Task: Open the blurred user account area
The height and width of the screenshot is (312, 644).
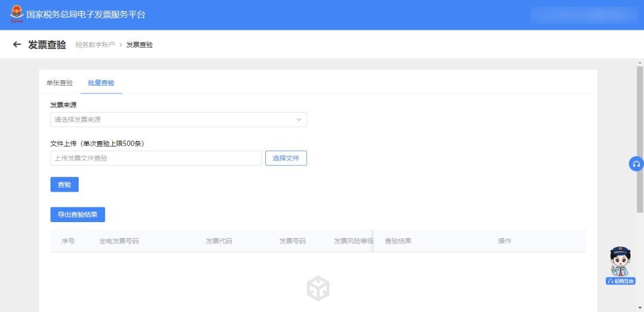Action: pos(584,15)
